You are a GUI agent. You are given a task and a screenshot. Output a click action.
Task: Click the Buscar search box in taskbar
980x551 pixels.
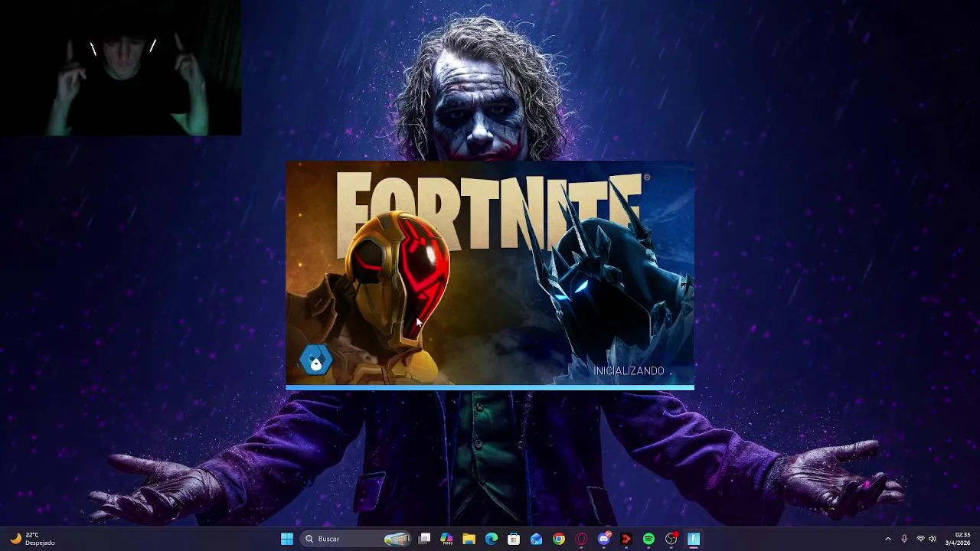tap(354, 539)
